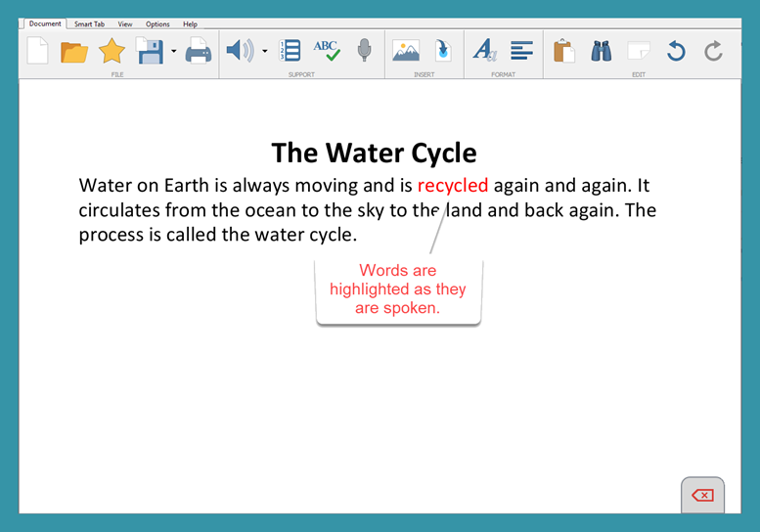This screenshot has height=532, width=760.
Task: Undo the last action
Action: (676, 51)
